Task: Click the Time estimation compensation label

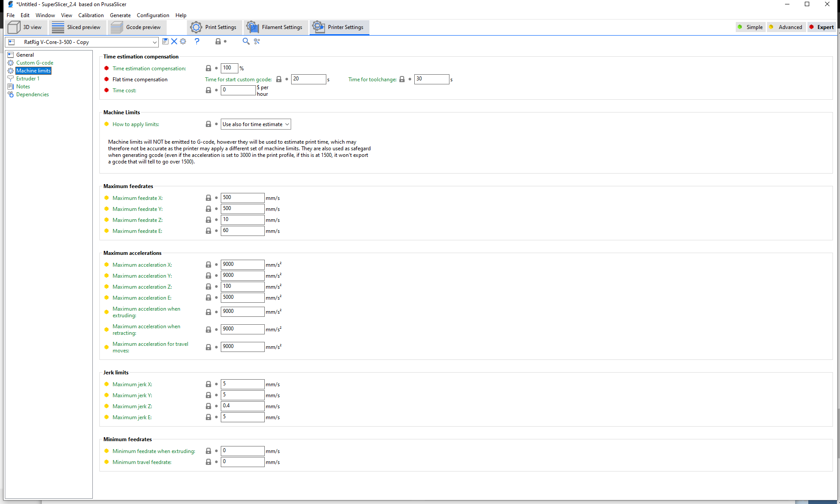Action: [x=149, y=69]
